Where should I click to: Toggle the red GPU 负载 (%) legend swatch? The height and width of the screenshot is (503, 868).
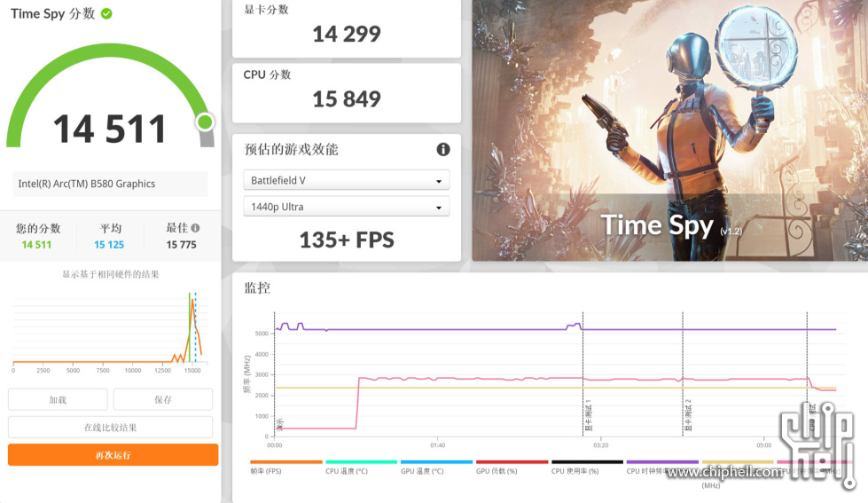point(512,461)
